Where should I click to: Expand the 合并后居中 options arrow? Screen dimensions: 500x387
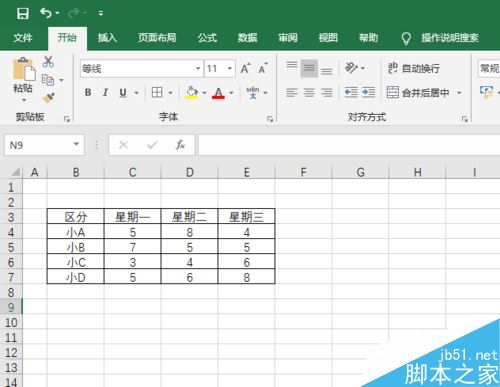459,93
